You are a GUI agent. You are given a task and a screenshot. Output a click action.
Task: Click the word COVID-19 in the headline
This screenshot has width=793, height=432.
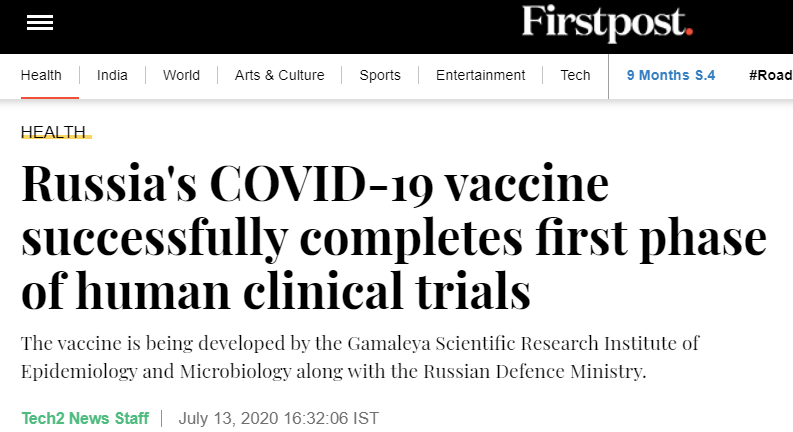point(321,184)
